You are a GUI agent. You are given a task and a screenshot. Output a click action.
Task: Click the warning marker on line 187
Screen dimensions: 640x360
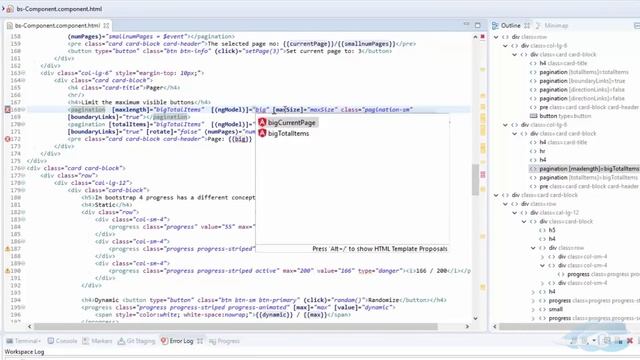point(7,249)
